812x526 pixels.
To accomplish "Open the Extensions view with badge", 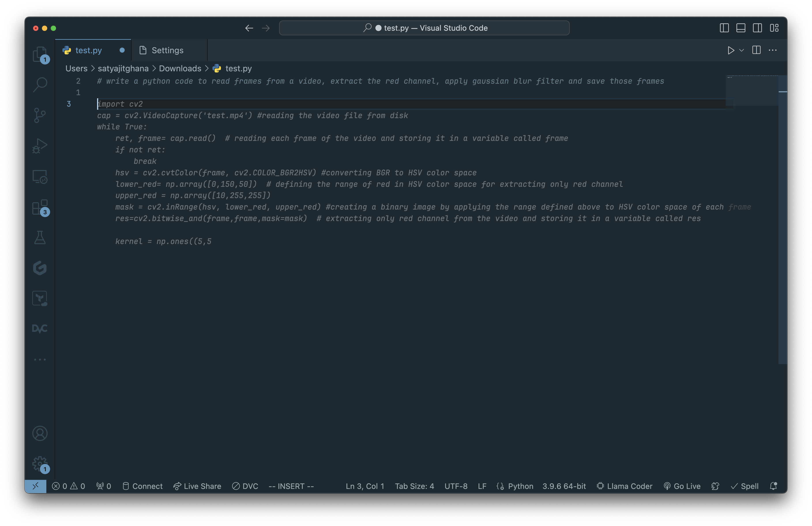I will [x=40, y=207].
